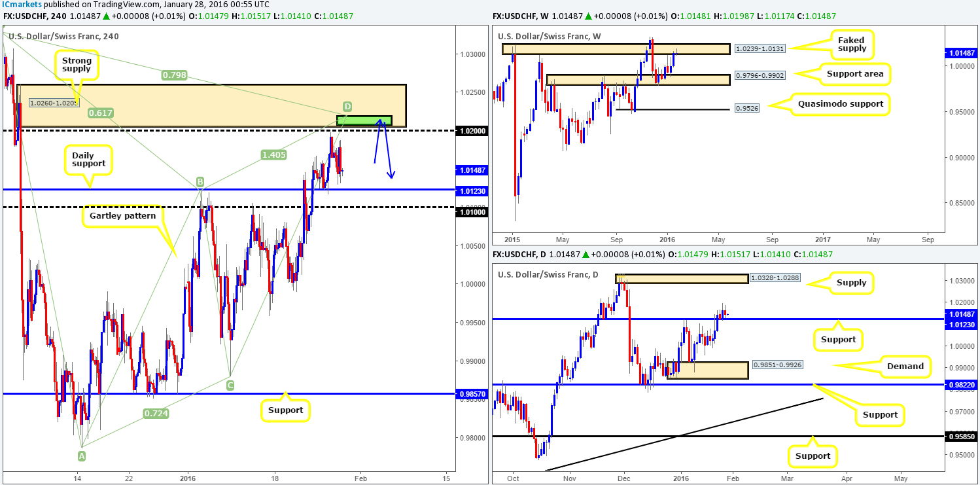Image resolution: width=980 pixels, height=485 pixels.
Task: Select the 'Gartley pattern' callout
Action: click(122, 215)
